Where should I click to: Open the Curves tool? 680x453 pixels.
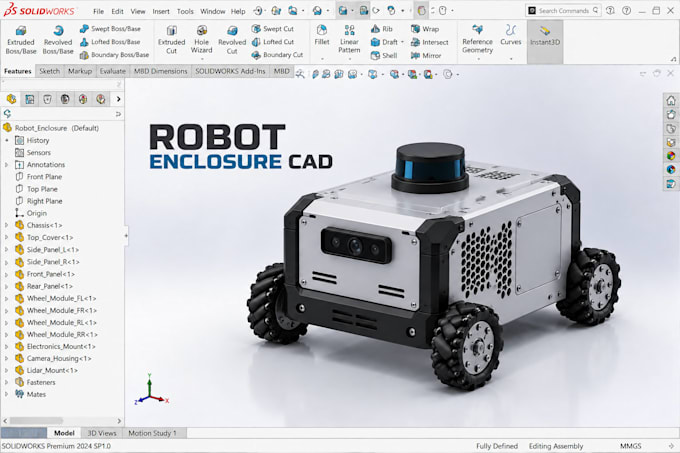click(x=511, y=36)
